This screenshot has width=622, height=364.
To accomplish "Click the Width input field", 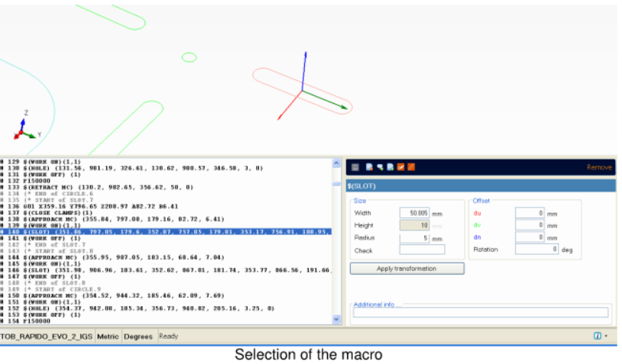I will point(415,214).
